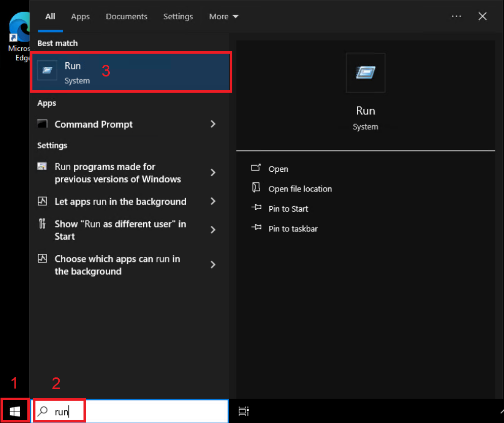Switch to the Documents tab
Screen dimensions: 504x423
click(127, 17)
